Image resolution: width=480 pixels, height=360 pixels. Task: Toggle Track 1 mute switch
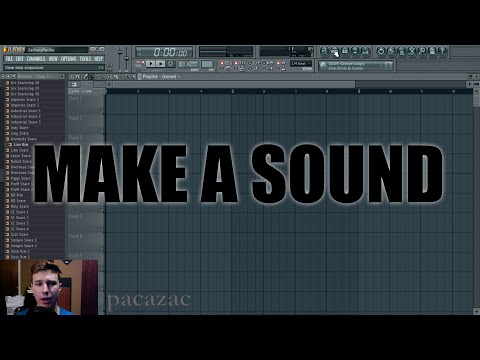click(102, 111)
